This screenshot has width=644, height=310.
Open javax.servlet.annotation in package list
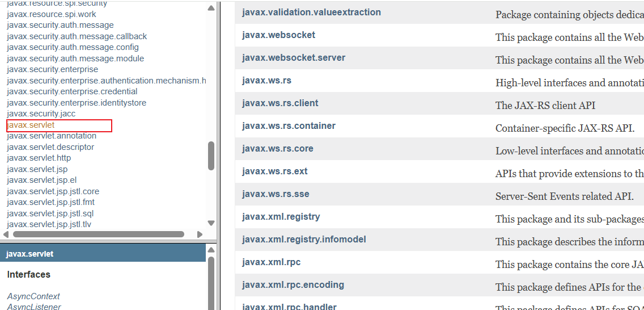coord(52,136)
